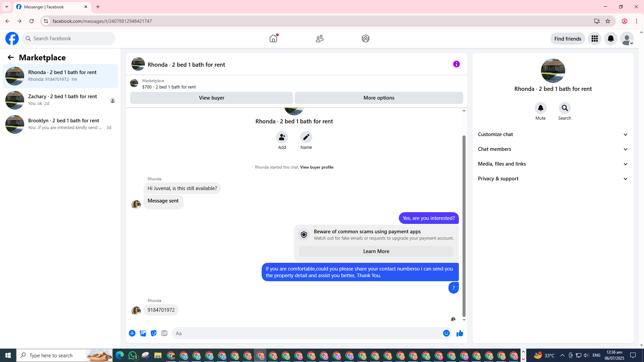The width and height of the screenshot is (644, 362).
Task: Click the View buyer button
Action: pos(211,98)
